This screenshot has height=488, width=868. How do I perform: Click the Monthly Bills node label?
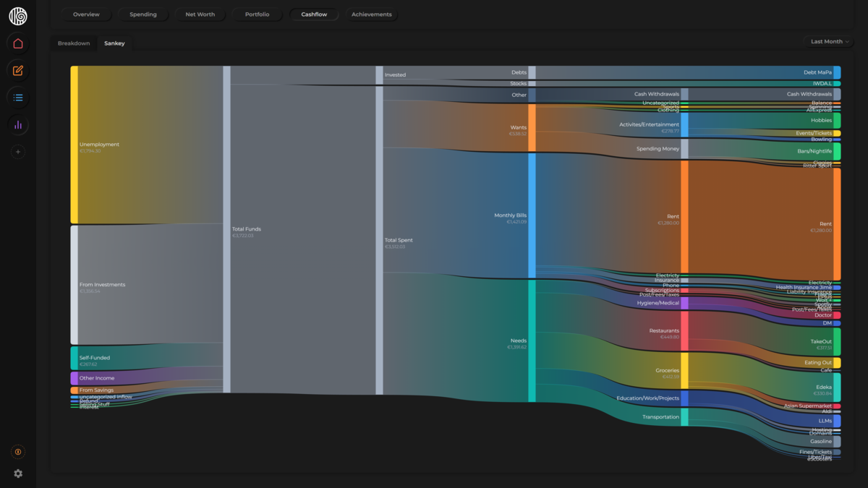click(x=510, y=215)
